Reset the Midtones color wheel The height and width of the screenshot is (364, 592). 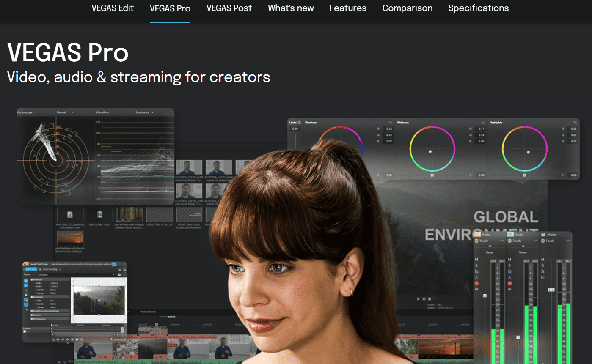pyautogui.click(x=482, y=122)
